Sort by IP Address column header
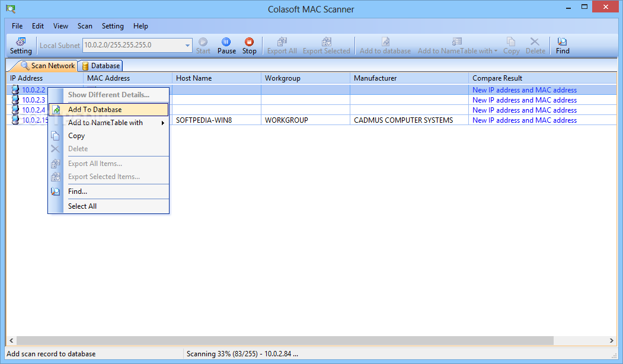The height and width of the screenshot is (364, 623). (x=44, y=78)
